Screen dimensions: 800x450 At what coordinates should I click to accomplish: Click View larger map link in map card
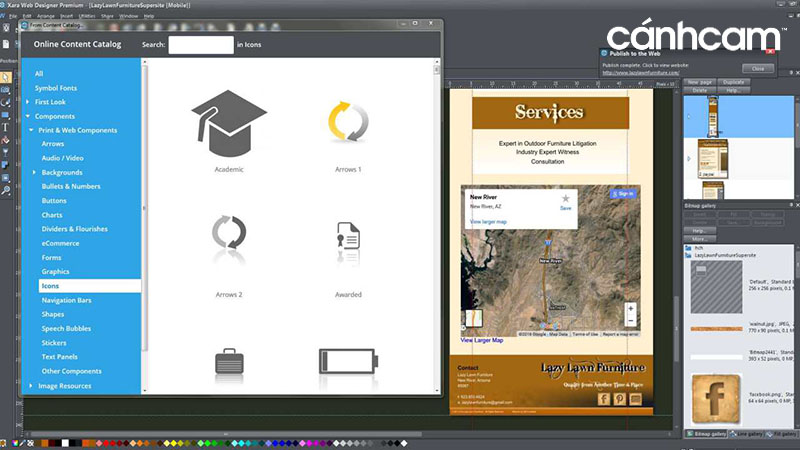(x=488, y=222)
